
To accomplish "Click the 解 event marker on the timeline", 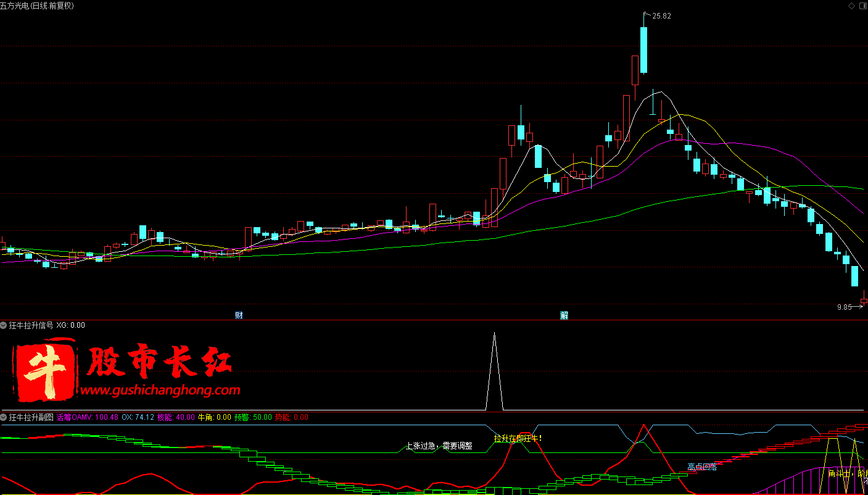I will (x=564, y=315).
